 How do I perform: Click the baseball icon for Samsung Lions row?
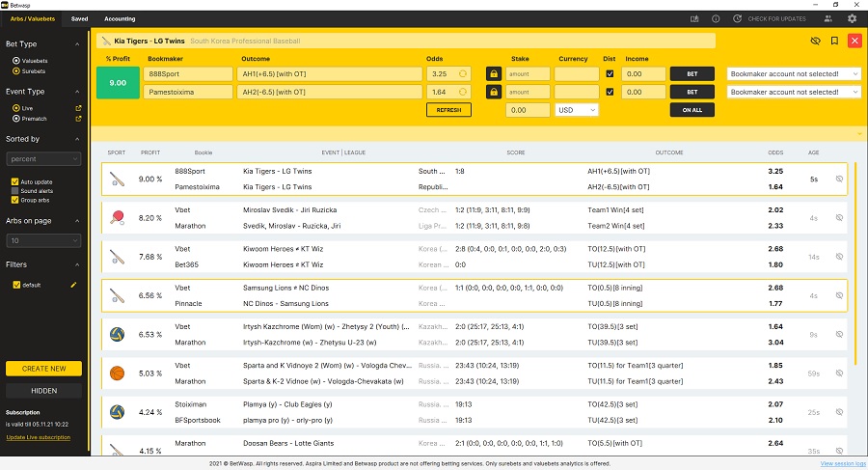117,295
